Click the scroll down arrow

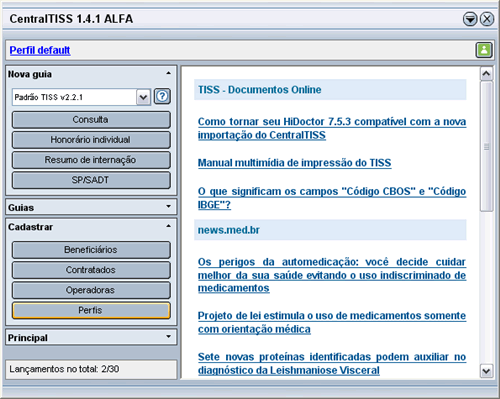(x=486, y=371)
